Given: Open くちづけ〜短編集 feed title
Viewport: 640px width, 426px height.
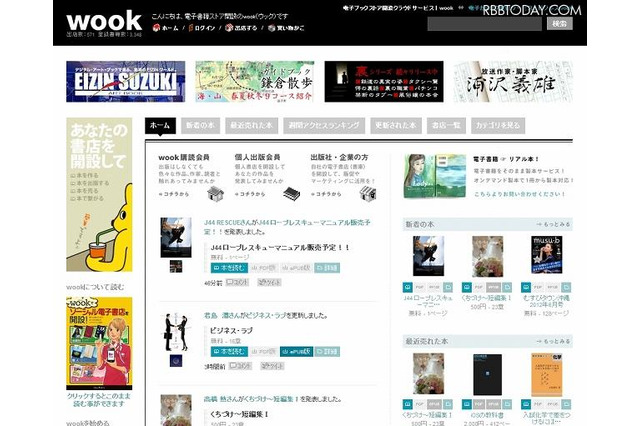Looking at the screenshot, I should (x=239, y=414).
